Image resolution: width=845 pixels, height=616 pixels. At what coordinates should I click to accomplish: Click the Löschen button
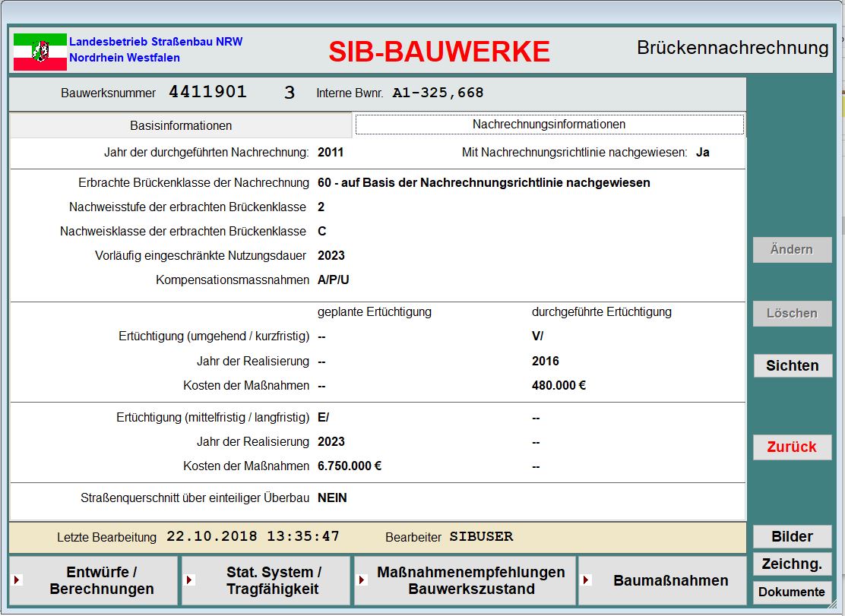coord(792,314)
